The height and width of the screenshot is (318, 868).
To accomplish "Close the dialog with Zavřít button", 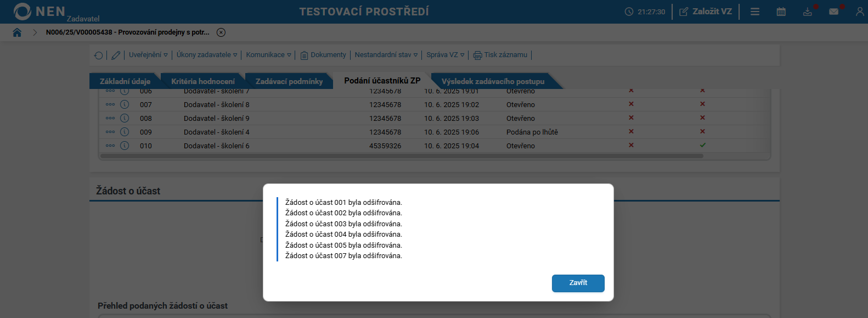I will [578, 283].
